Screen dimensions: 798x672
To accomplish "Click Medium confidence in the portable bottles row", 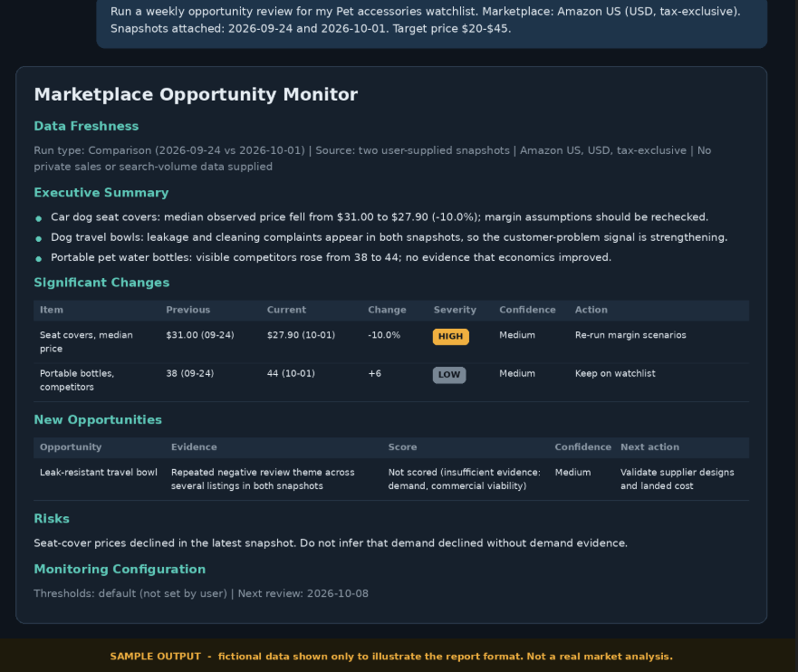I will (517, 374).
